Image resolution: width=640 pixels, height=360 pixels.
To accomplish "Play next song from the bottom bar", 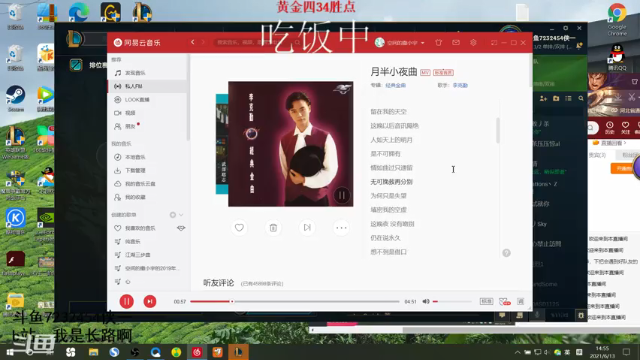I will 150,301.
